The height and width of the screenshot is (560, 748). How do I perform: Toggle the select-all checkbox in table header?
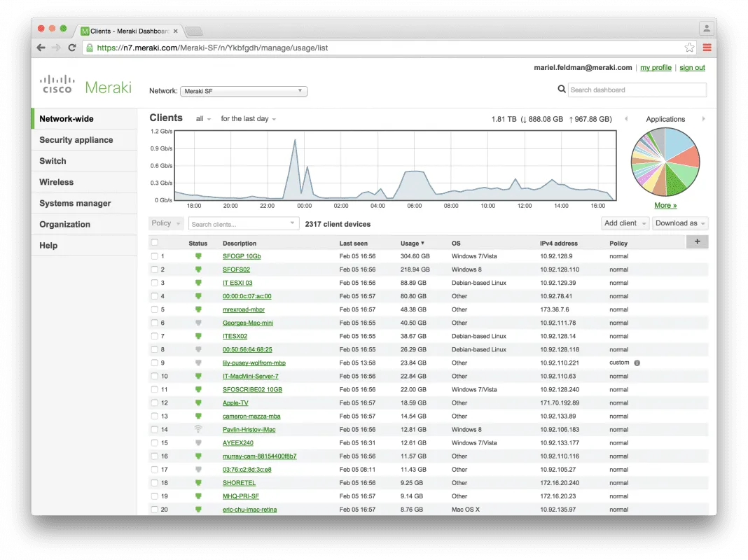click(x=155, y=242)
